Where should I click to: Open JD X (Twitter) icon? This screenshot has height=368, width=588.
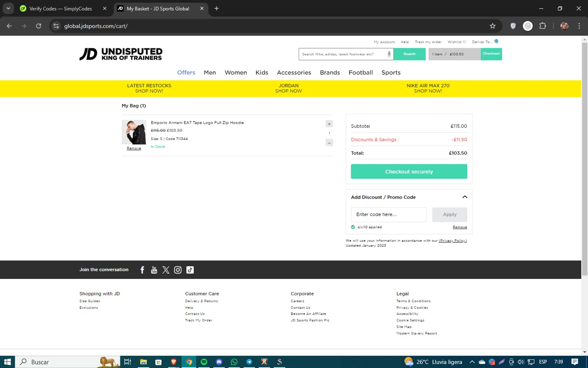(166, 270)
